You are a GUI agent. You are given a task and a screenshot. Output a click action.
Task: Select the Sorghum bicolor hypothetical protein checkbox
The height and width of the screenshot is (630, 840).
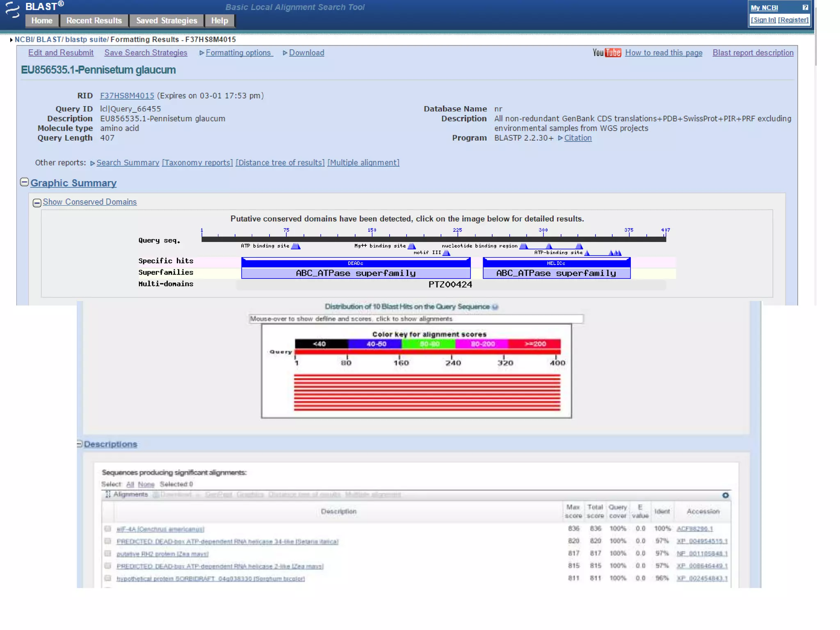[107, 578]
